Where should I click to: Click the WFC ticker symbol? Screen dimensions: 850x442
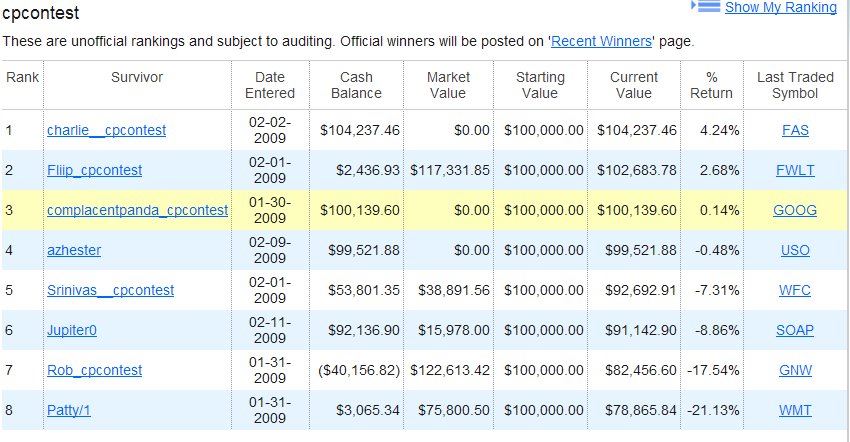tap(795, 290)
